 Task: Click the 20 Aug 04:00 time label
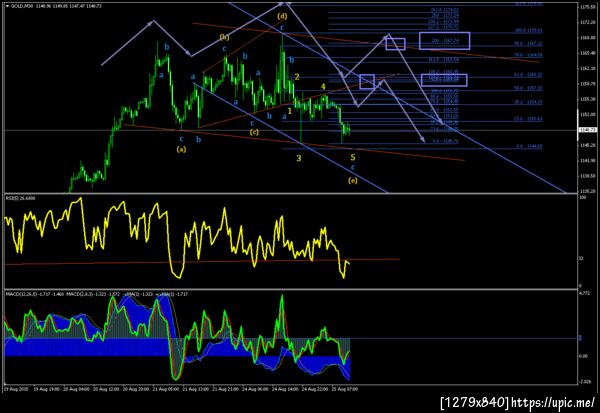click(x=77, y=389)
